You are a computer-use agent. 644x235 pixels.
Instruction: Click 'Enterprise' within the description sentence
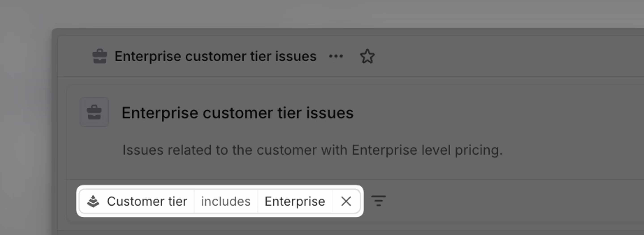[x=384, y=150]
